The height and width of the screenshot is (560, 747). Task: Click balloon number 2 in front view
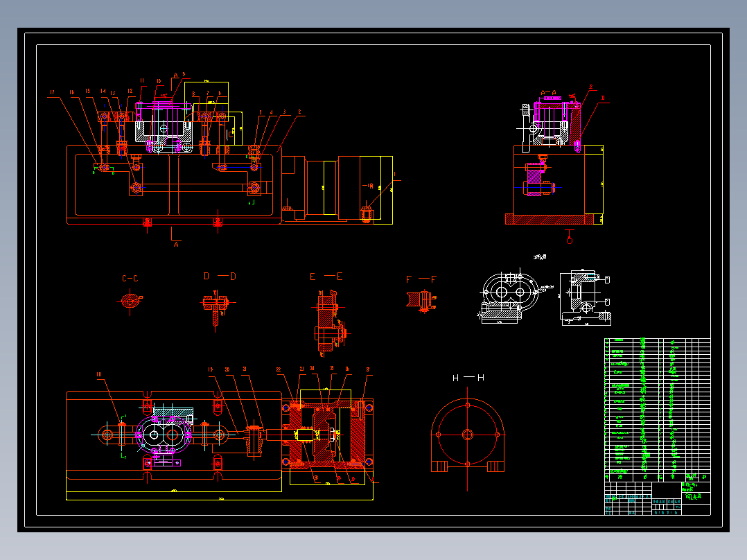[x=299, y=112]
